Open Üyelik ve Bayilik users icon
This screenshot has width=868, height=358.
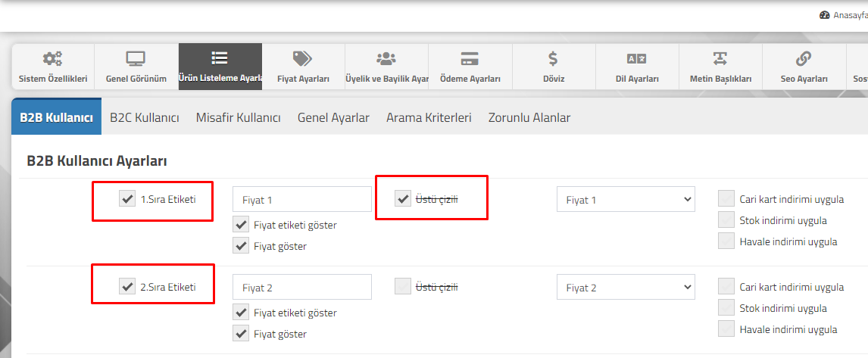pos(386,58)
